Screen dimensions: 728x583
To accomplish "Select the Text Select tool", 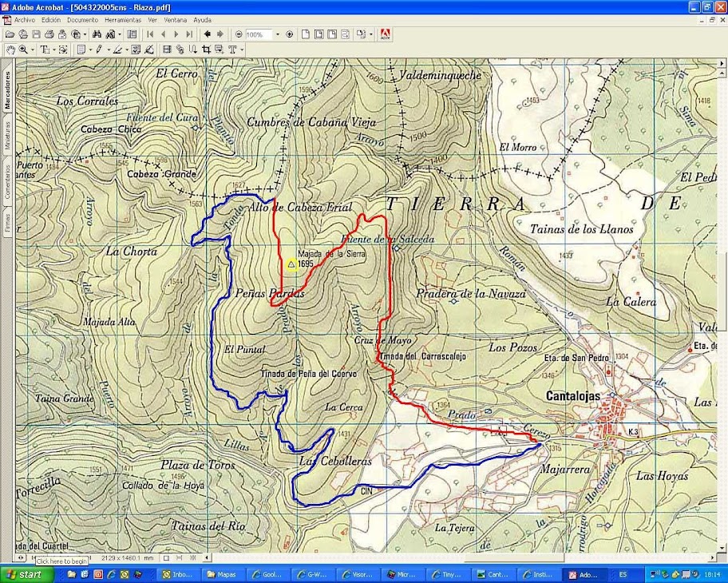I will click(x=45, y=50).
